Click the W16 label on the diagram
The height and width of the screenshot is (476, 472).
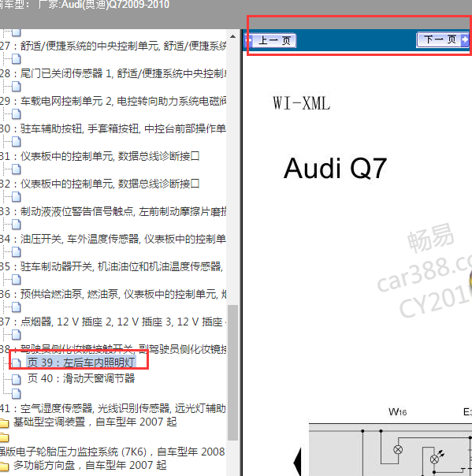(x=397, y=412)
